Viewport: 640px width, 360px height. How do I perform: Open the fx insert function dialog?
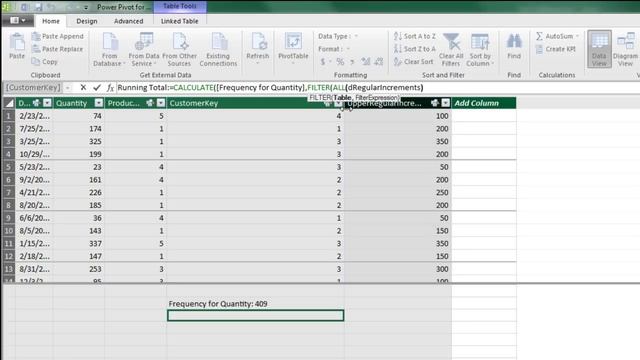click(x=110, y=87)
